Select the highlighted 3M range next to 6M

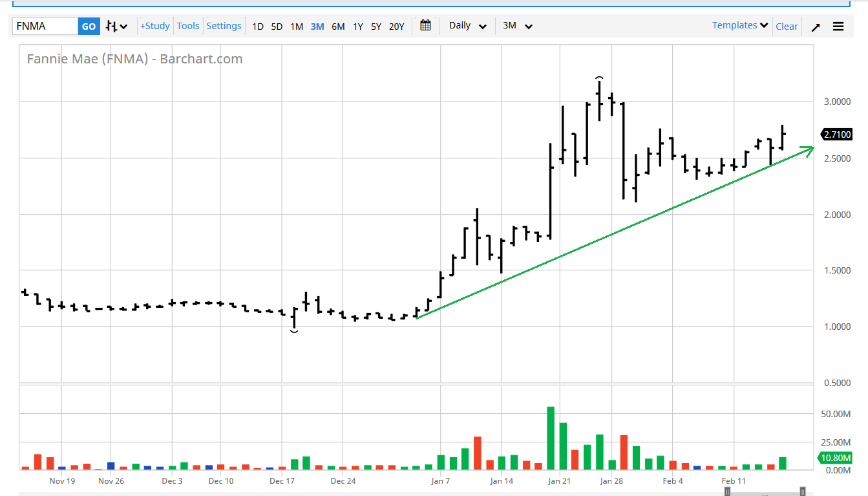pos(317,27)
